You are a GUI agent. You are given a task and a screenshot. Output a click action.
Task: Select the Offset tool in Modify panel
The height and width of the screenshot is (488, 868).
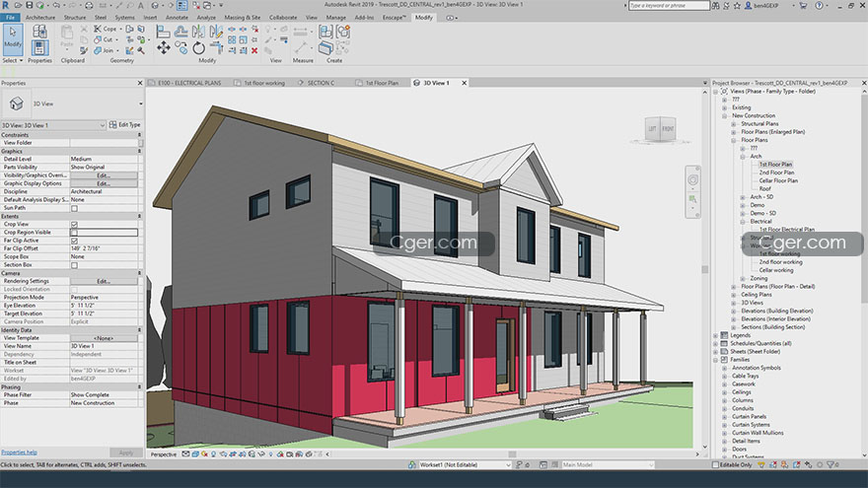[181, 32]
